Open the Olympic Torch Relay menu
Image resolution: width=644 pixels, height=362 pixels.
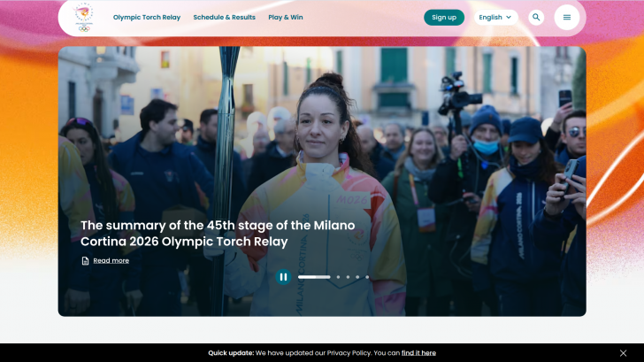tap(147, 18)
